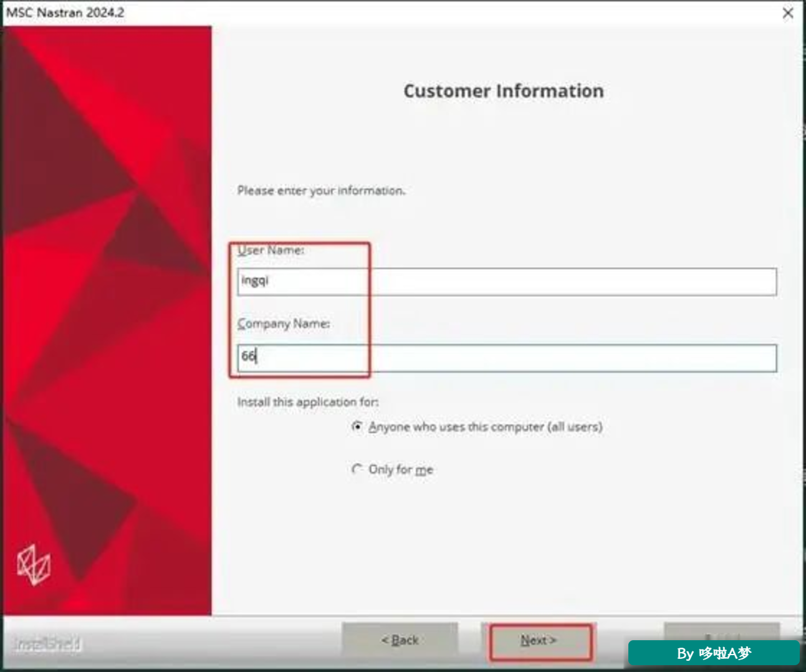This screenshot has width=806, height=672.
Task: Click the Next button
Action: click(x=539, y=641)
